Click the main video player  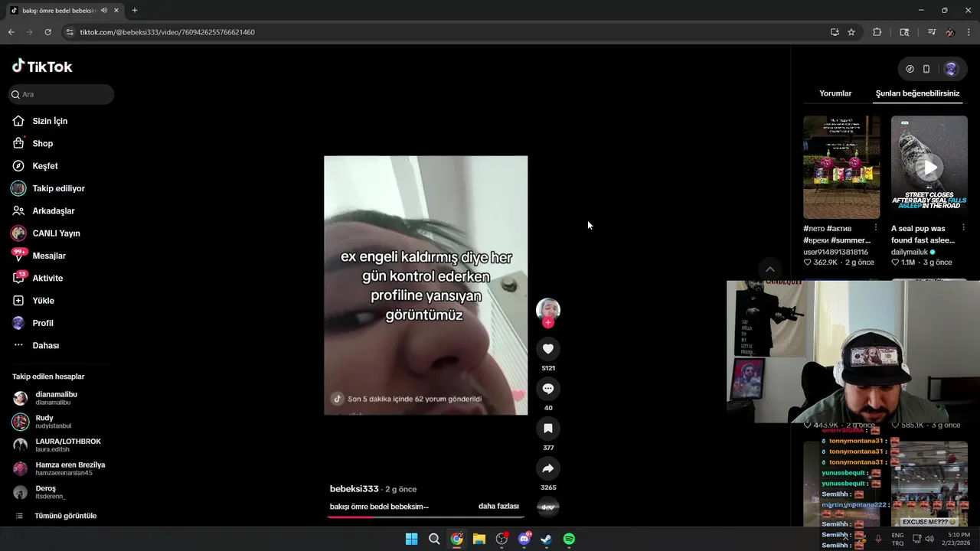pyautogui.click(x=426, y=285)
